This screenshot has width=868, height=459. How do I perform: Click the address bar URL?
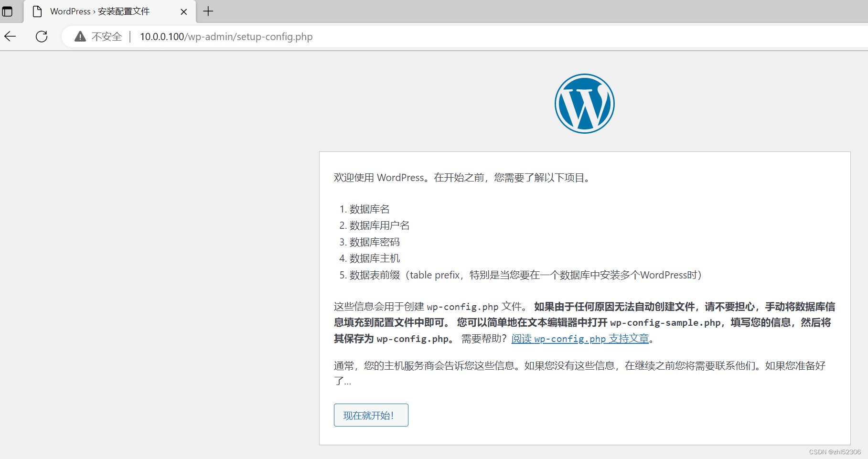point(226,37)
